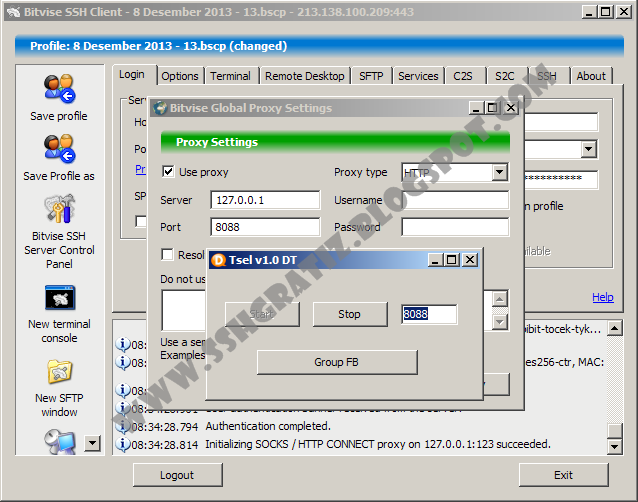Switch to the C2S tab

point(463,76)
